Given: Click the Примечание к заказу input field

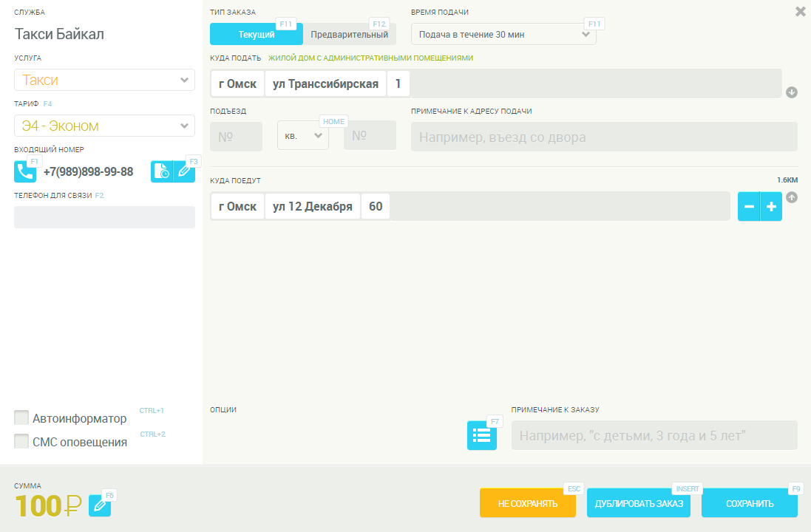Looking at the screenshot, I should [654, 435].
